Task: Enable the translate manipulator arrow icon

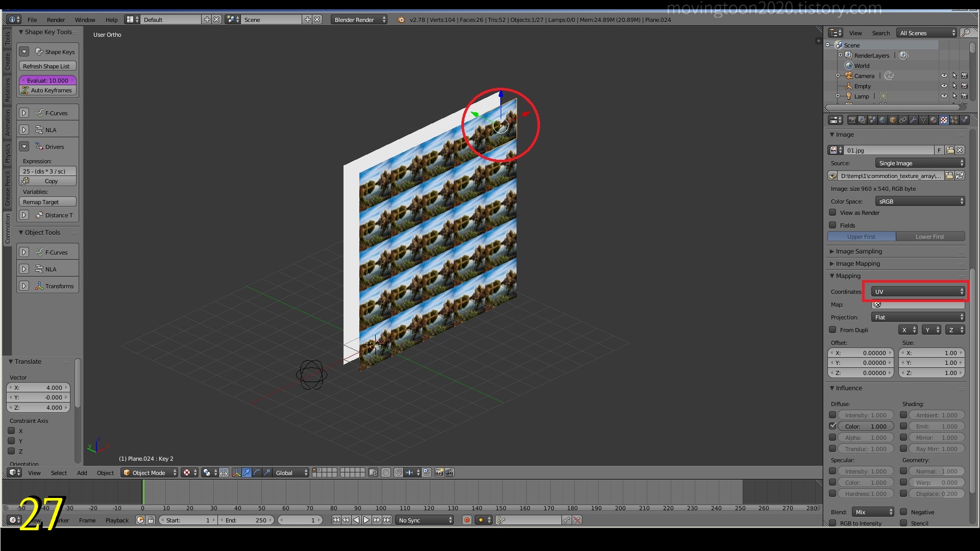Action: [247, 472]
